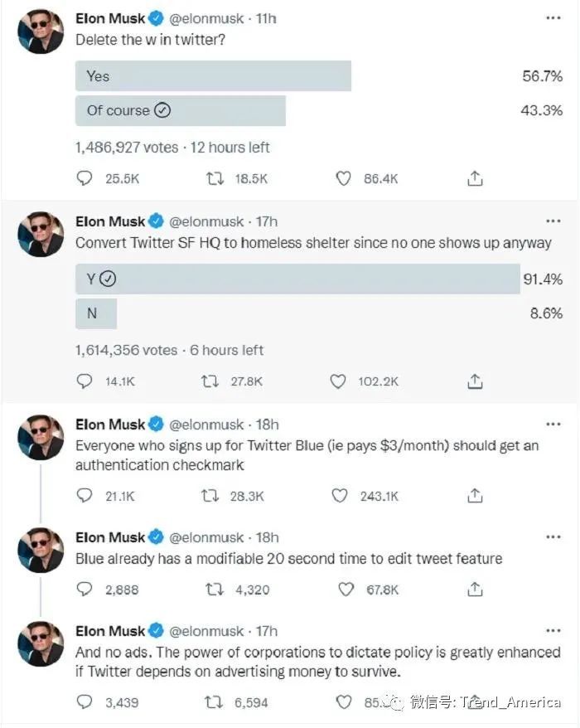Like the Twitter SF HQ homeless shelter tweet
Viewport: 580px width, 728px height.
[338, 381]
